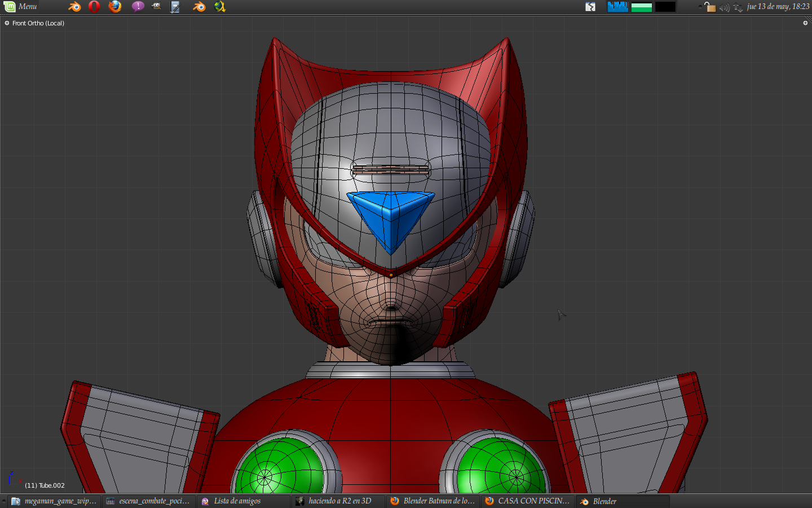The width and height of the screenshot is (812, 508).
Task: Switch to 'Lista de amigos' taskbar window
Action: click(x=244, y=501)
